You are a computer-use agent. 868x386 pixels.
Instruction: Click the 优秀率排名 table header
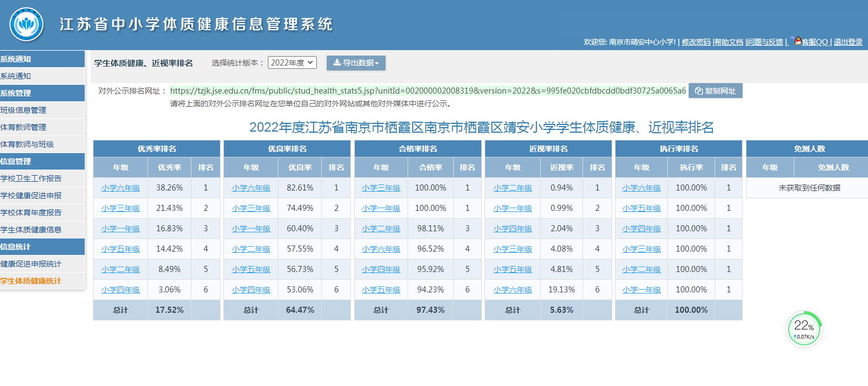(x=157, y=149)
